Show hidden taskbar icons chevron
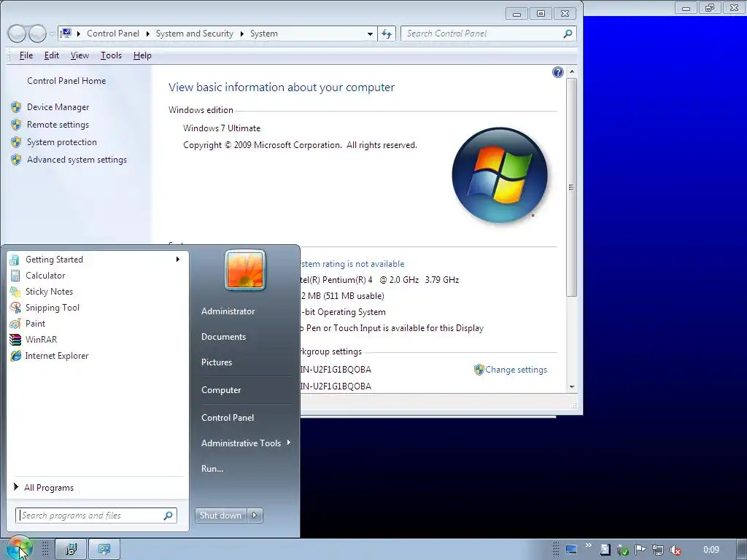747x560 pixels. (x=589, y=545)
